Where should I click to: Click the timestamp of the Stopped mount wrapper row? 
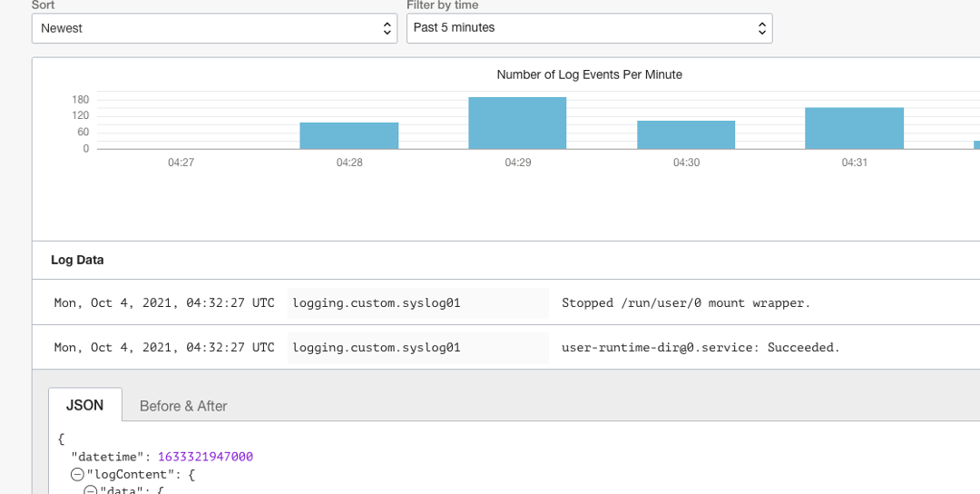164,302
